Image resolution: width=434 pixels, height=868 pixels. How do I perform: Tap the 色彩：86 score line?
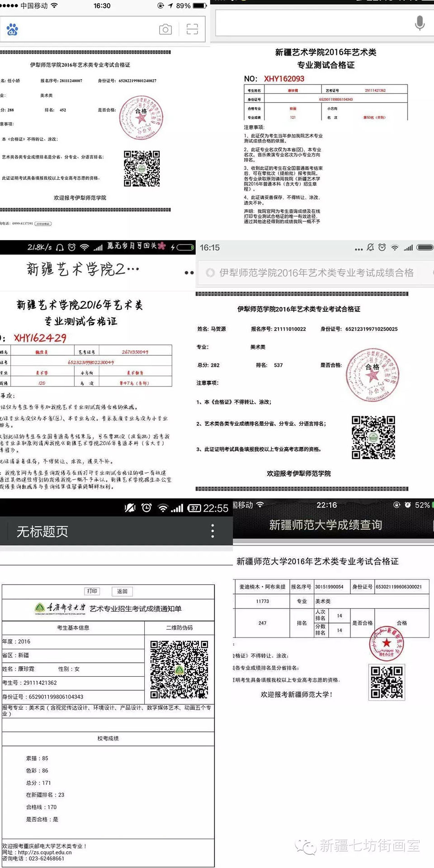37,770
